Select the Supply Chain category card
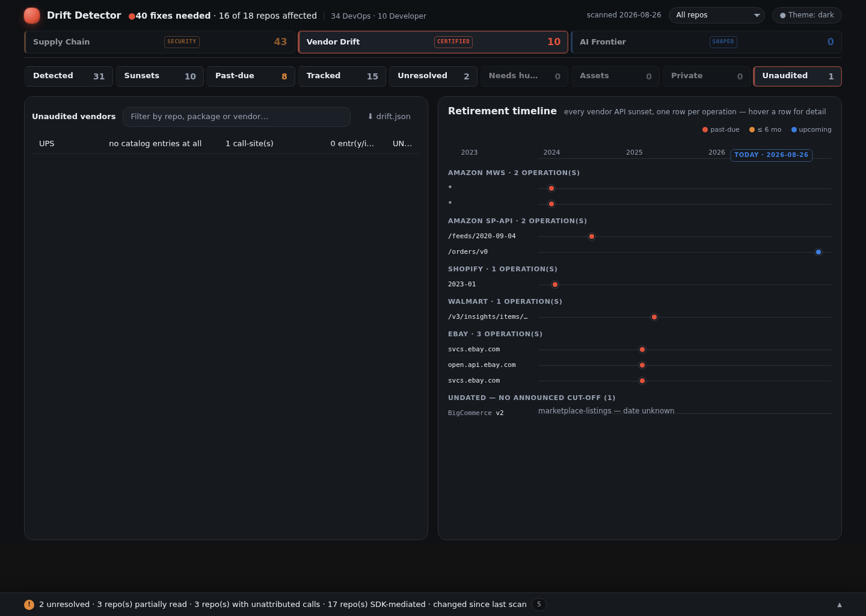The height and width of the screenshot is (616, 866). 159,42
